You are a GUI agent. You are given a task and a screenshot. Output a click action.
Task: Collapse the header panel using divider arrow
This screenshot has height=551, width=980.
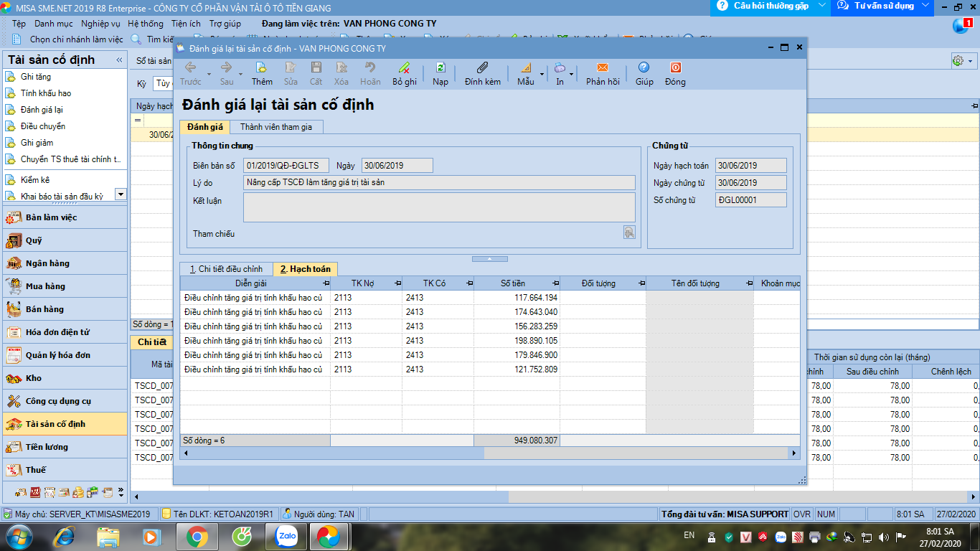point(489,258)
